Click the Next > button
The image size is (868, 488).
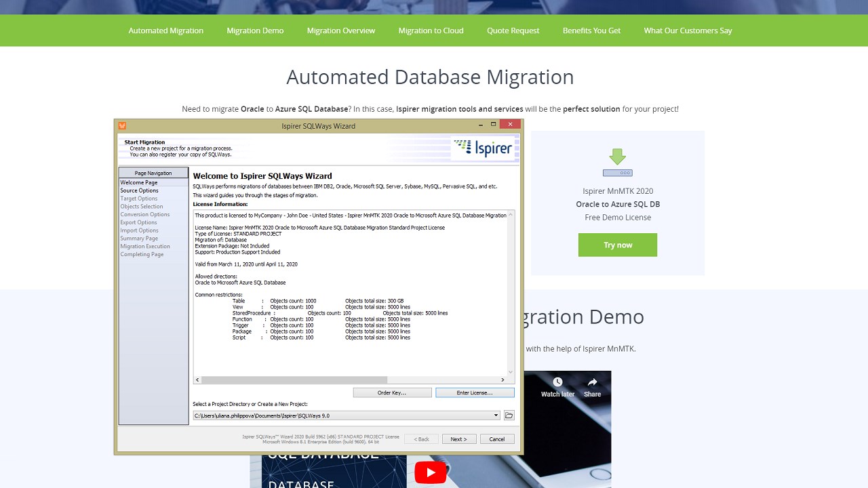[459, 439]
